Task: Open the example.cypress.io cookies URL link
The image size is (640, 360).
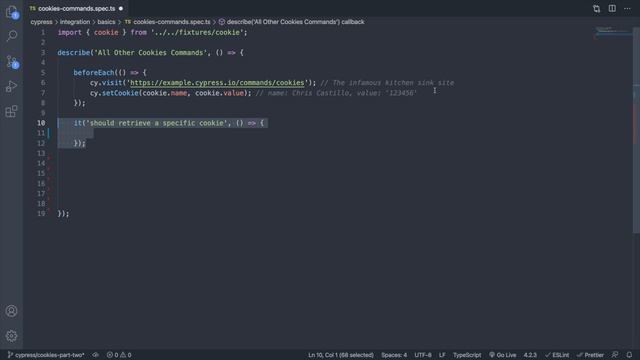Action: [x=217, y=83]
